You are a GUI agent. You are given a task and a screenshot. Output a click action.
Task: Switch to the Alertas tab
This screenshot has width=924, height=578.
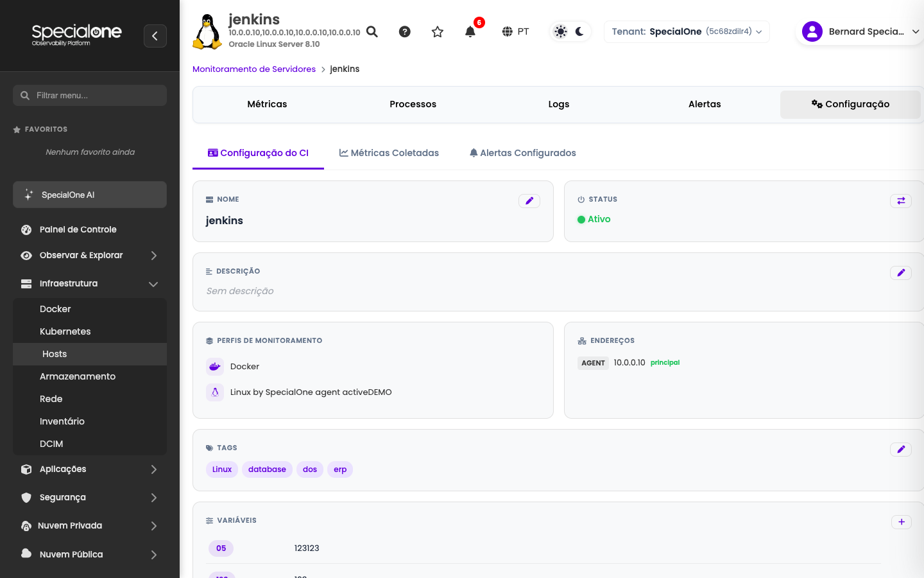click(705, 104)
